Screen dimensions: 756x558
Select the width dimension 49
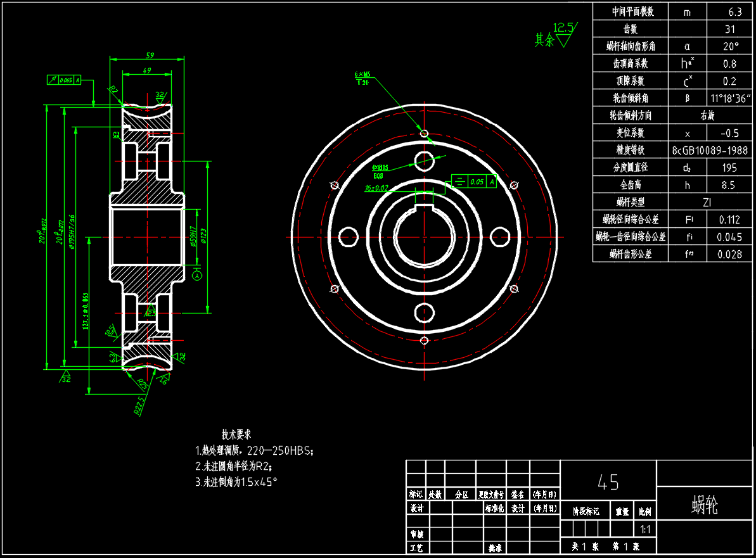click(x=147, y=70)
